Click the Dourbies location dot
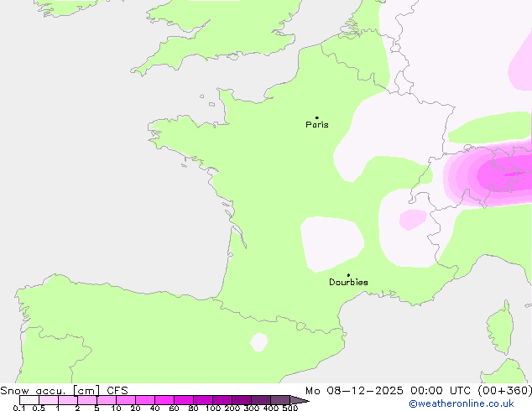This screenshot has height=411, width=532. pyautogui.click(x=348, y=275)
